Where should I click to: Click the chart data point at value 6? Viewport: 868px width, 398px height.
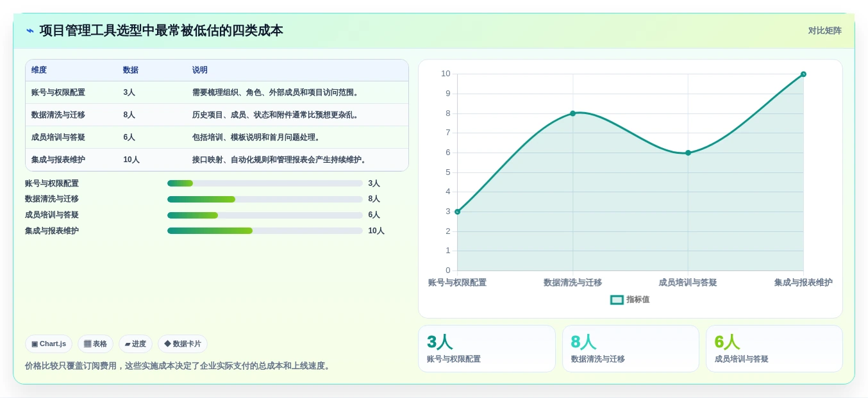(688, 153)
